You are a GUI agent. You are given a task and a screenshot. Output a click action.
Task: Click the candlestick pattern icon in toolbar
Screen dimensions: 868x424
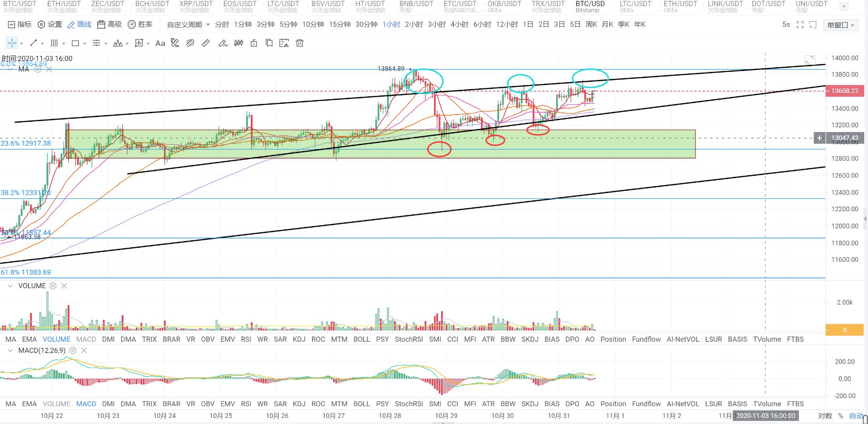click(239, 43)
